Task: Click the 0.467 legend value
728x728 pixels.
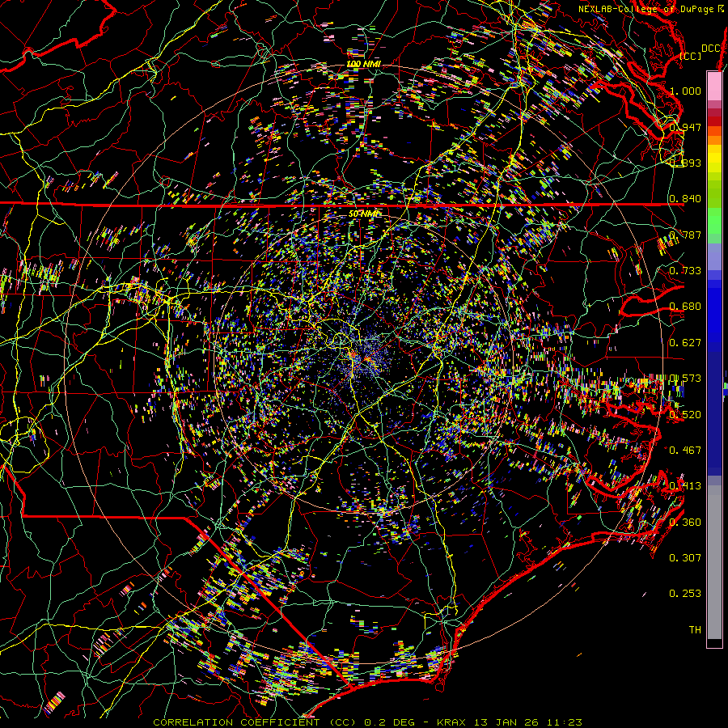Action: coord(685,451)
